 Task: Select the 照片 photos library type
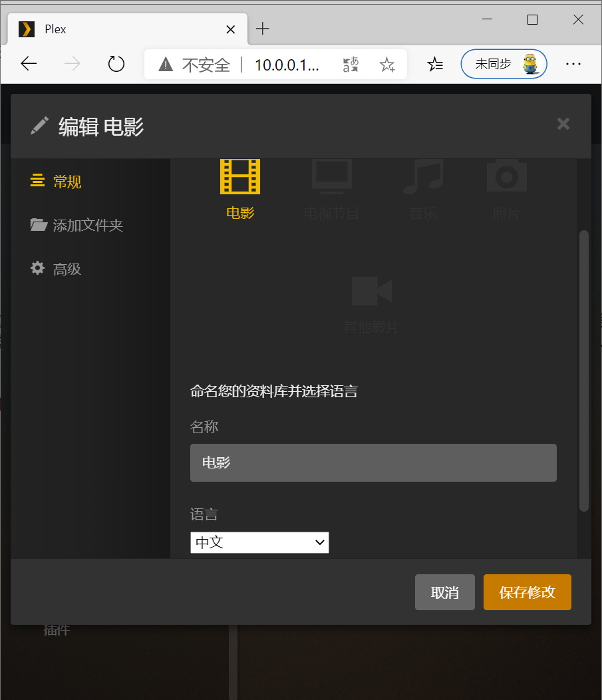tap(506, 190)
